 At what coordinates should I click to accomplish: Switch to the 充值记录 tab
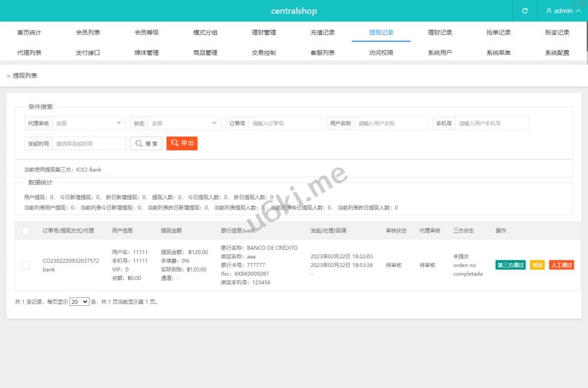[322, 33]
